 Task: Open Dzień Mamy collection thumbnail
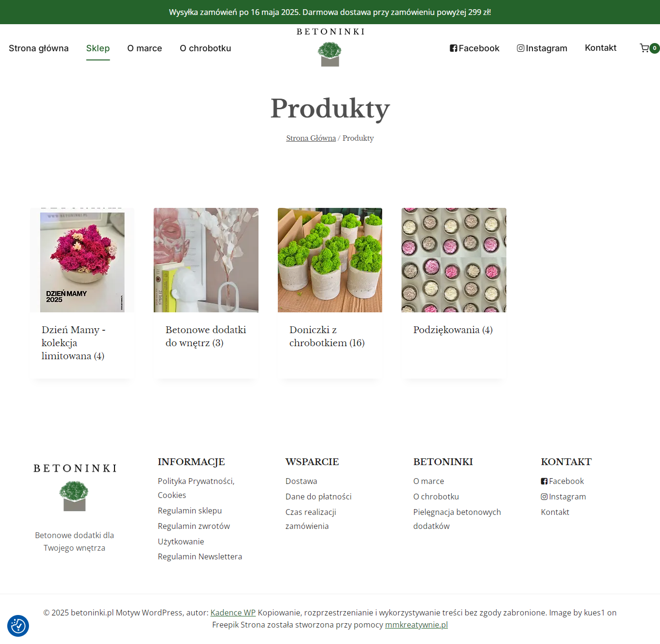(x=82, y=260)
